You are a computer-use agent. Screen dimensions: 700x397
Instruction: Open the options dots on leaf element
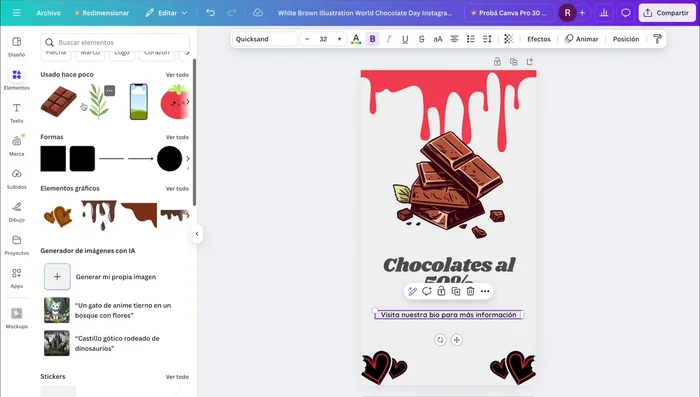(109, 91)
